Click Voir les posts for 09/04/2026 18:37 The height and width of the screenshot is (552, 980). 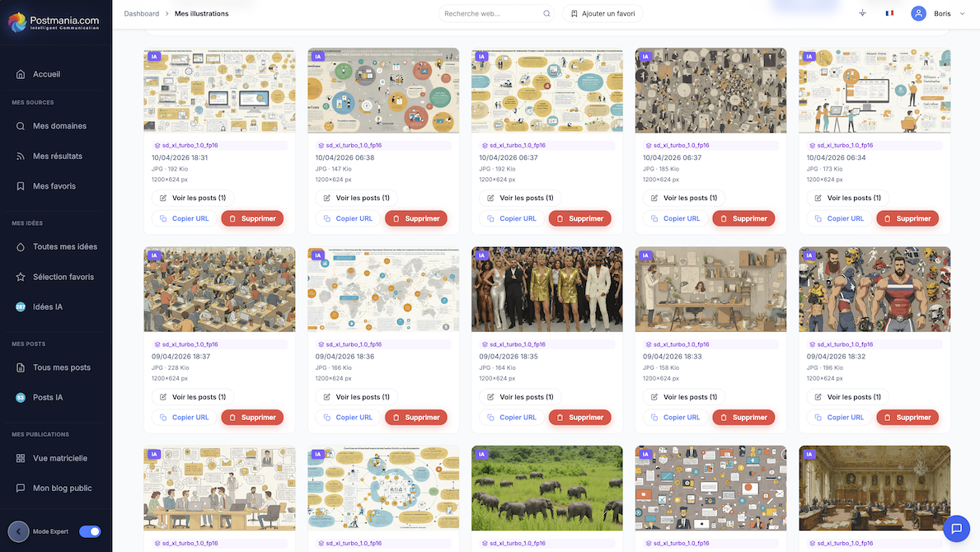tap(193, 397)
